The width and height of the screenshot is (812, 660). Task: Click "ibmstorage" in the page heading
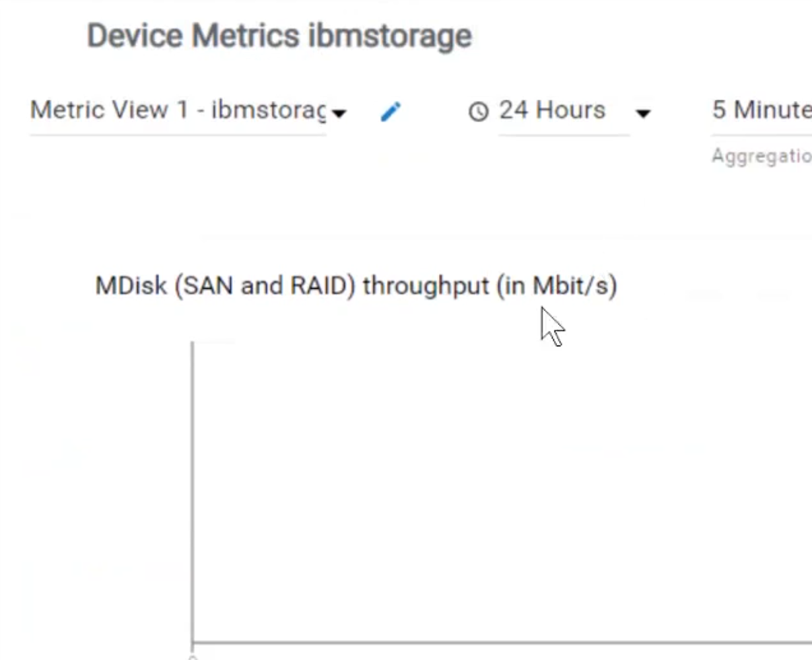(389, 36)
